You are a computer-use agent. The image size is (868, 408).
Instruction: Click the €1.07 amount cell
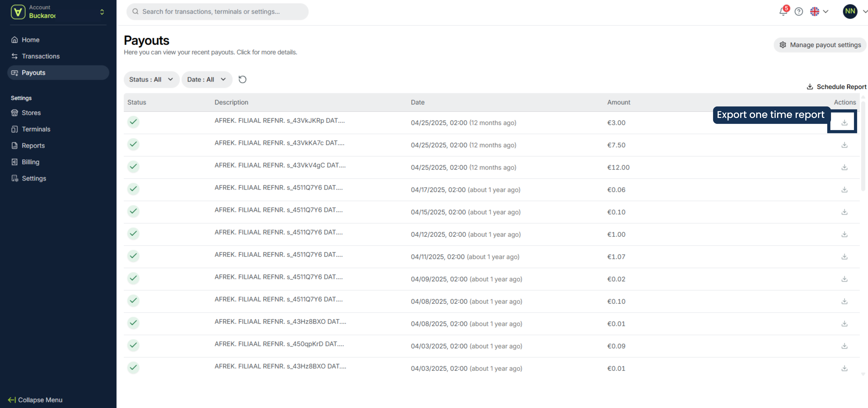click(616, 257)
